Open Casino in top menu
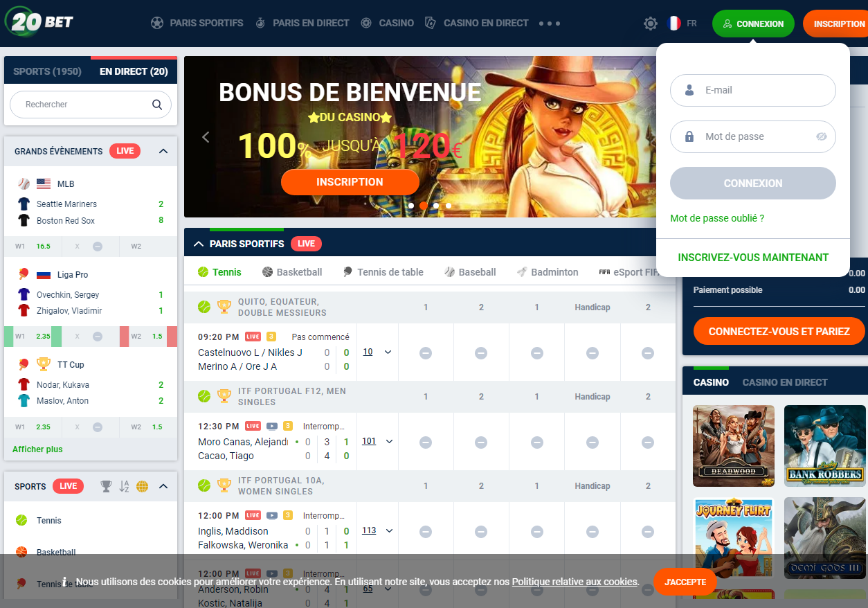The image size is (868, 608). (387, 23)
